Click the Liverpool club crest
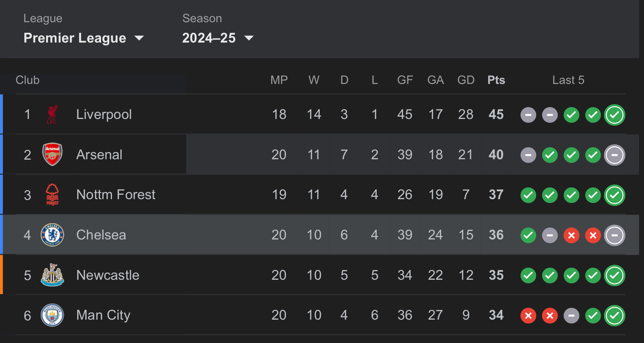 (52, 114)
